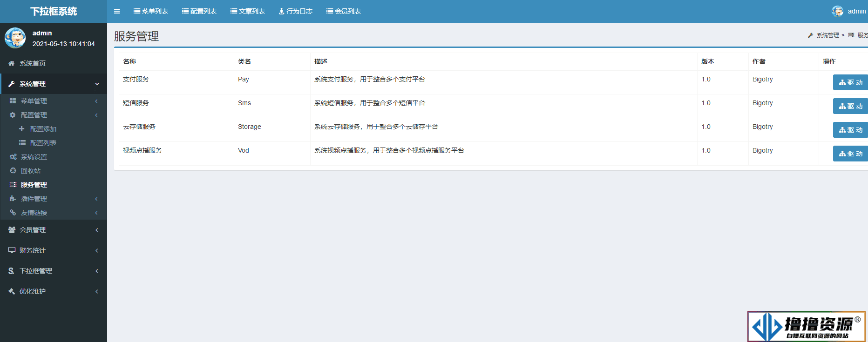Viewport: 868px width, 342px height.
Task: Click the users icon beside 会员管理
Action: pyautogui.click(x=12, y=230)
